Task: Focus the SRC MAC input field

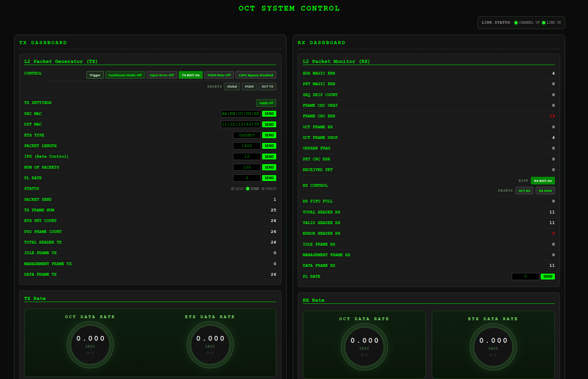Action: coord(241,114)
